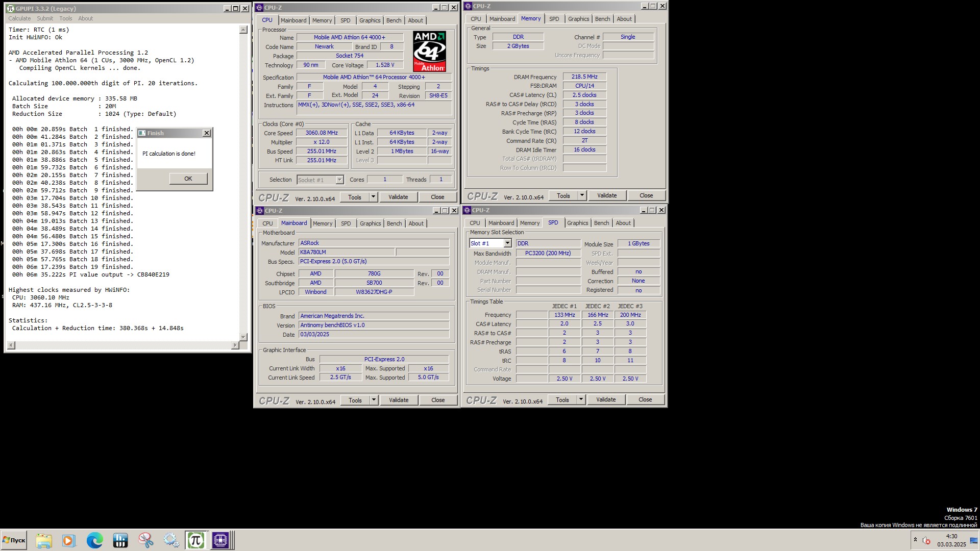980x551 pixels.
Task: Click the title icon of CPU-Z SPD window
Action: click(x=467, y=210)
